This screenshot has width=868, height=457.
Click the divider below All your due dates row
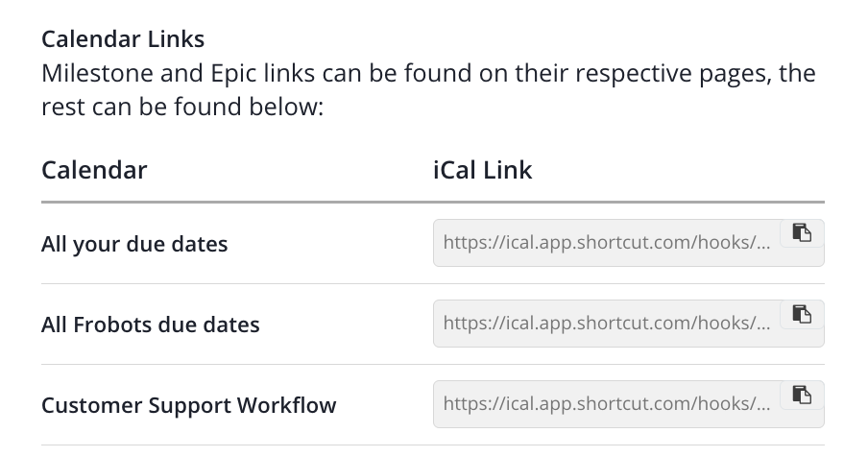433,284
